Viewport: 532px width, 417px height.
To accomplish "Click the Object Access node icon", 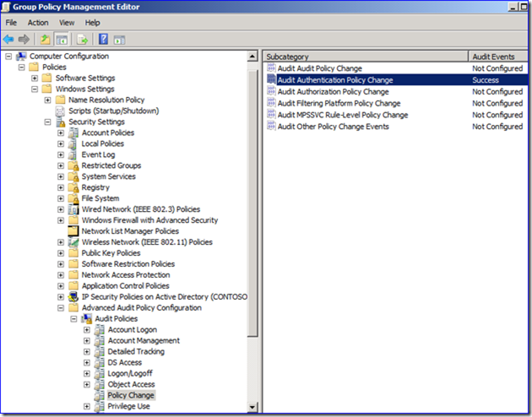I will 100,384.
